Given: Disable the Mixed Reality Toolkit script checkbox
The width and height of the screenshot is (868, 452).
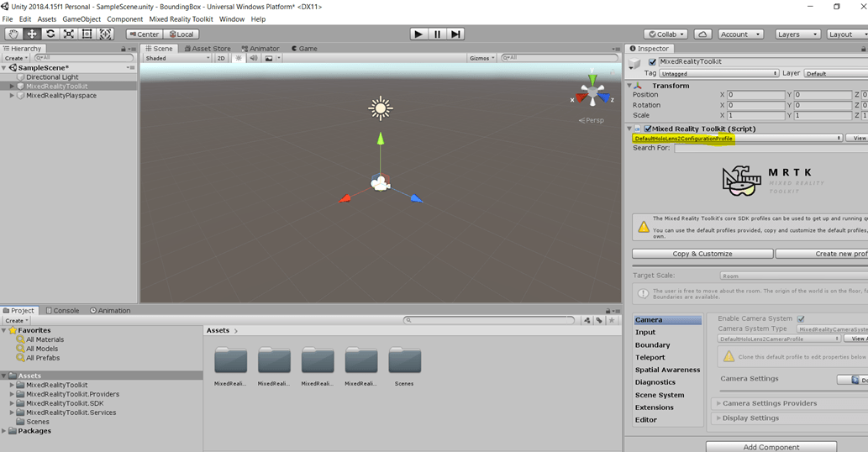Looking at the screenshot, I should 648,129.
